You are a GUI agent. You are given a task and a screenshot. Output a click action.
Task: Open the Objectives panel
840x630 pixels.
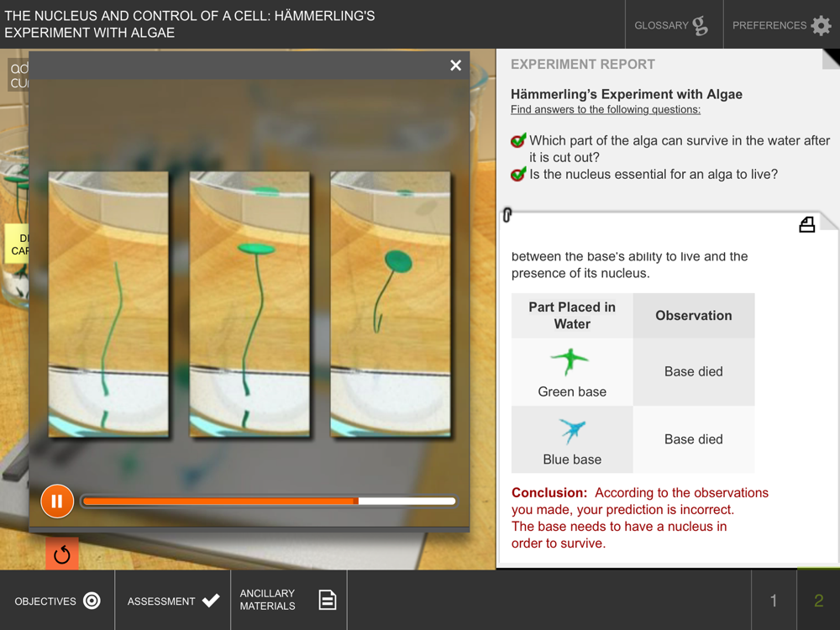[57, 601]
